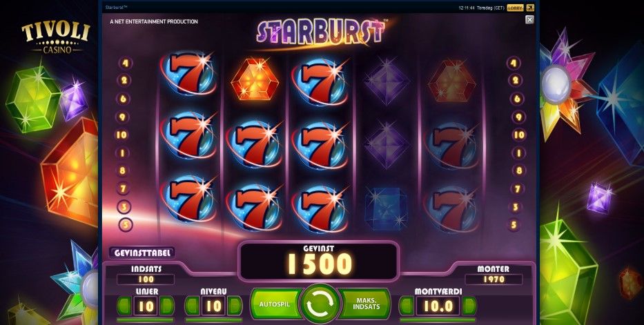The height and width of the screenshot is (325, 644).
Task: Select Maks. Indsats max bet
Action: click(364, 304)
